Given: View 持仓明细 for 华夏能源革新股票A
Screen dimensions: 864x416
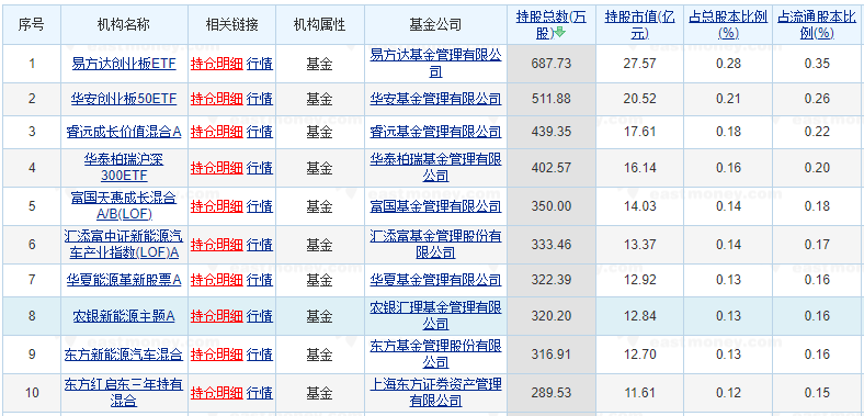Looking at the screenshot, I should pos(217,280).
